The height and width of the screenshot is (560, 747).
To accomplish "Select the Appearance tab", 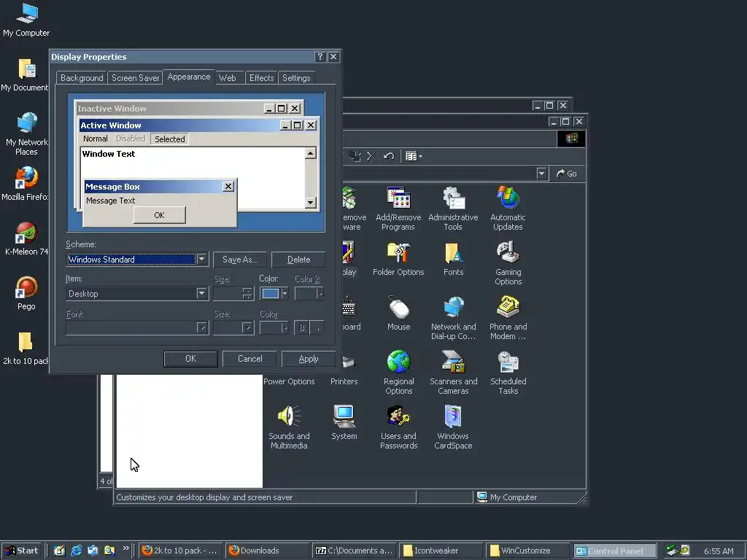I will (189, 77).
